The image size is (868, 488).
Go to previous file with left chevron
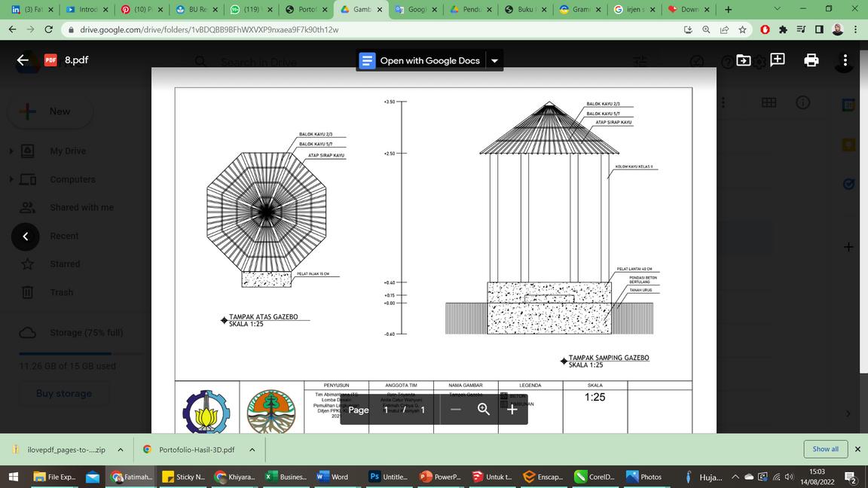coord(26,236)
